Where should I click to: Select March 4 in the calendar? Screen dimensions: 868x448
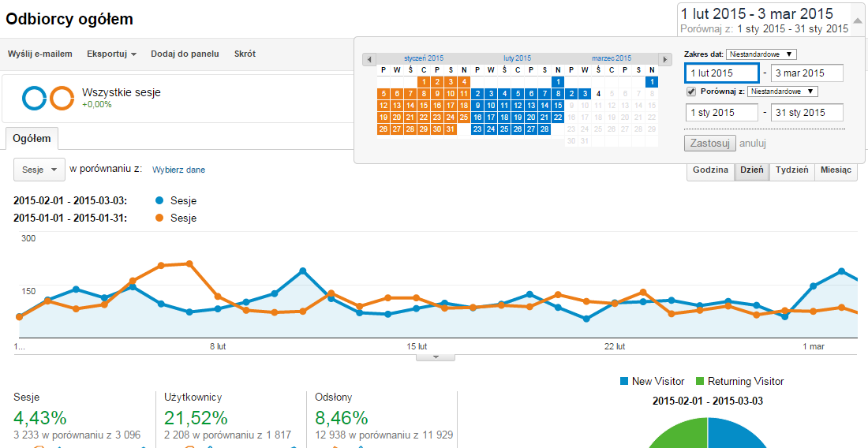pos(598,94)
